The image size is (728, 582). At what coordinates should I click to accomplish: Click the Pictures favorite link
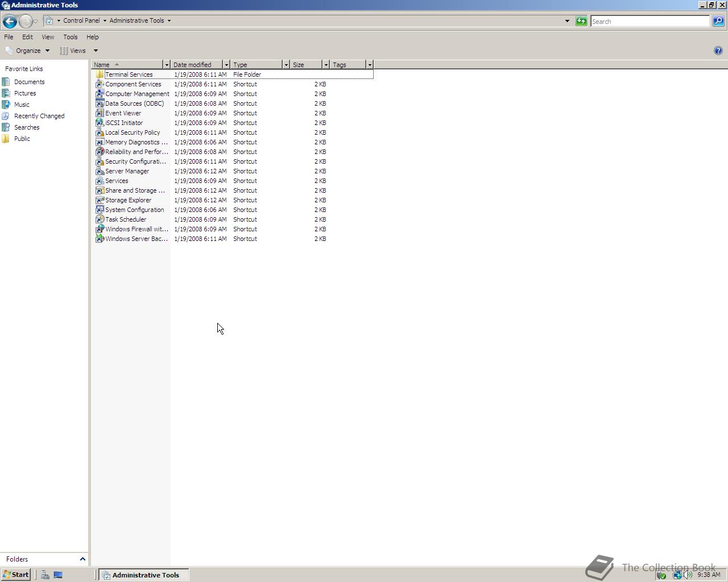pyautogui.click(x=25, y=93)
